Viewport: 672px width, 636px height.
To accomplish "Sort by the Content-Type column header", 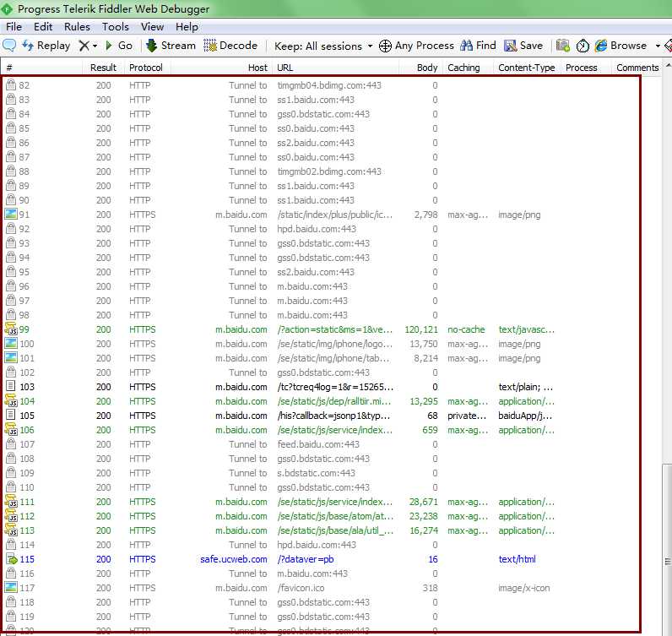I will coord(527,68).
